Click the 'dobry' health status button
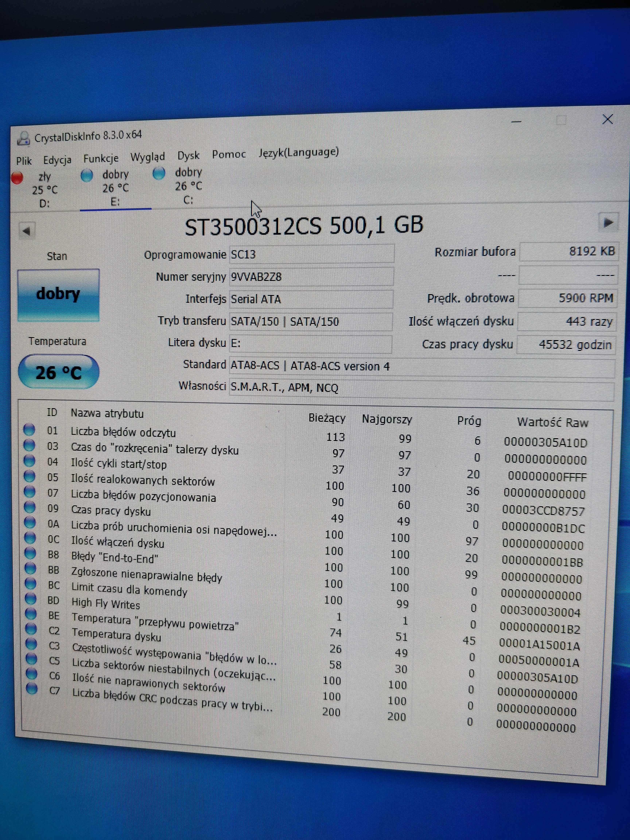Viewport: 630px width, 840px height. (x=59, y=295)
